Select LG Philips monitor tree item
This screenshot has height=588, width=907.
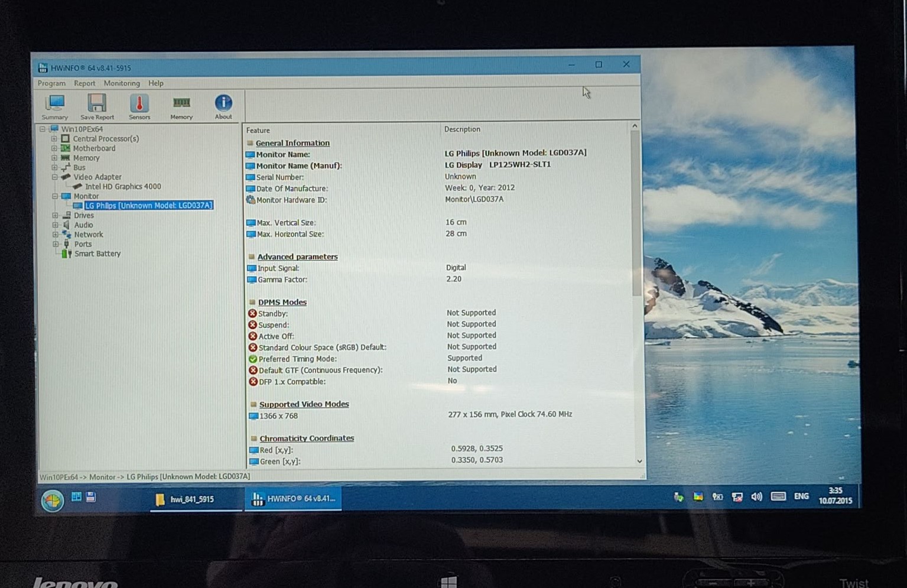[x=148, y=206]
